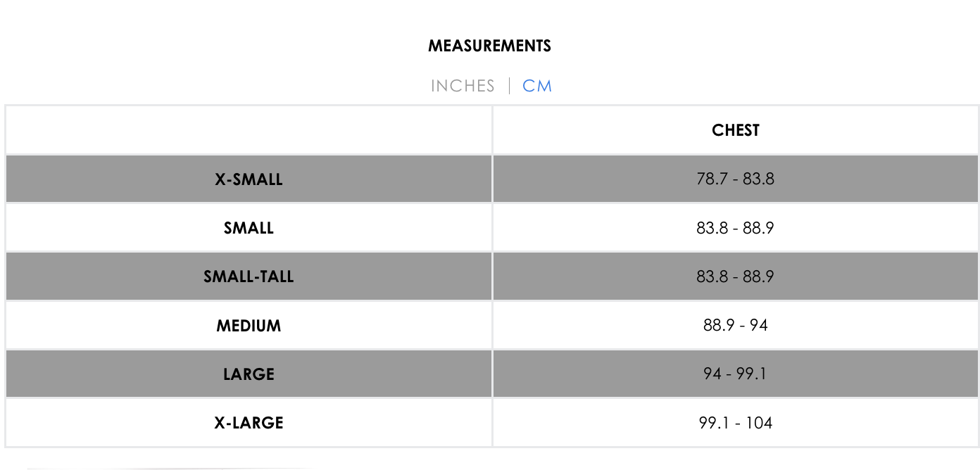
Task: Select the X-LARGE size row label
Action: click(249, 423)
